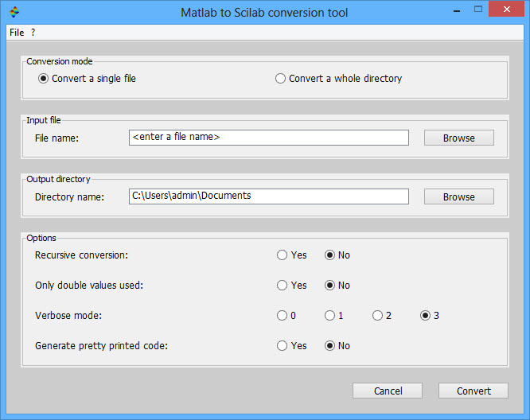Screen dimensions: 530x420
Task: Click the Directory name input field
Action: click(x=269, y=196)
